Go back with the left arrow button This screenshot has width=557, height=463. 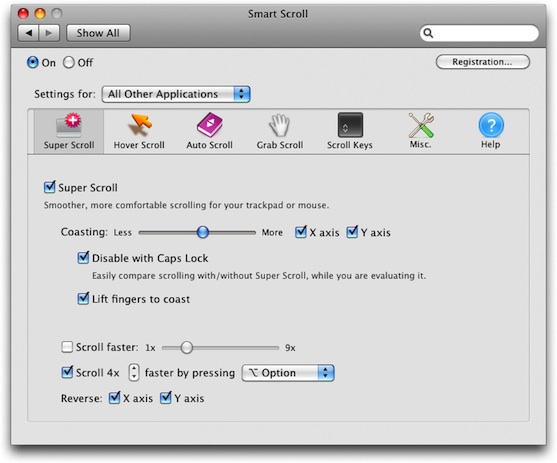click(x=28, y=33)
